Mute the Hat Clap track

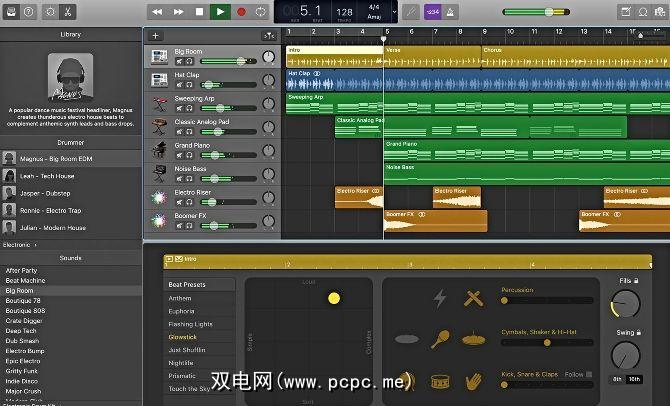click(179, 85)
